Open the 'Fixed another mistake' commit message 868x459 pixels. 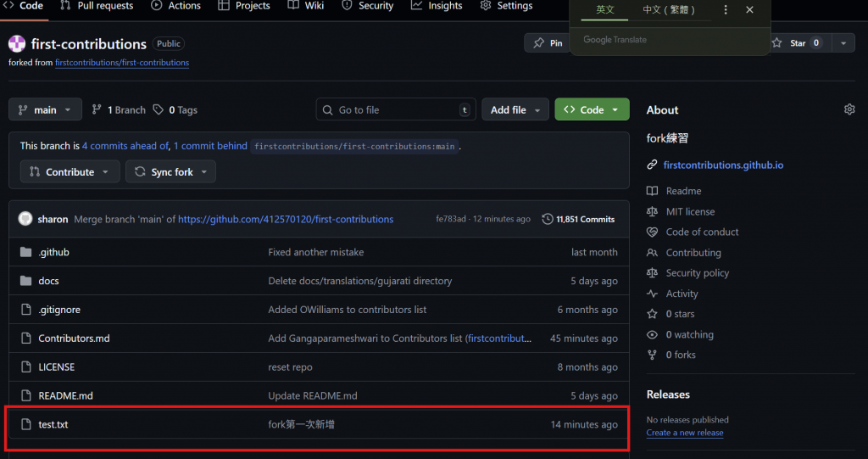click(316, 252)
